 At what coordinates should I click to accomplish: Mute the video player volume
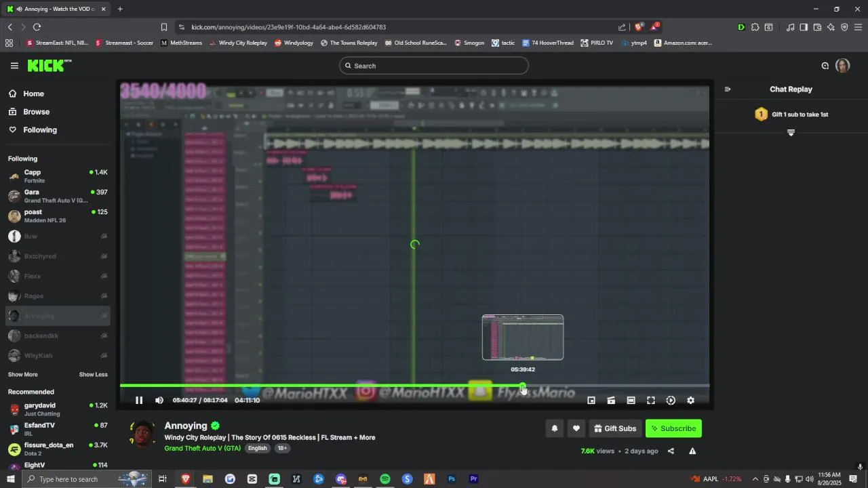[159, 401]
